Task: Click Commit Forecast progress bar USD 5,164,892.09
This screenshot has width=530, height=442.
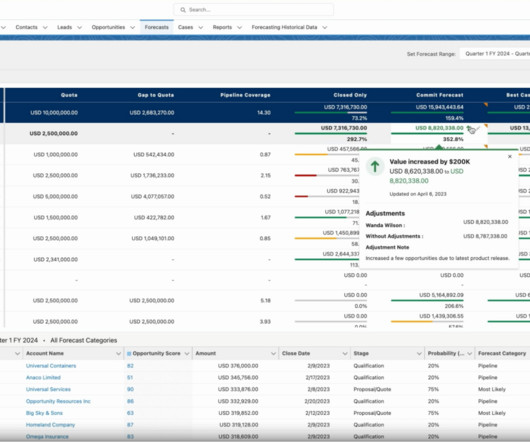Action: [x=427, y=300]
